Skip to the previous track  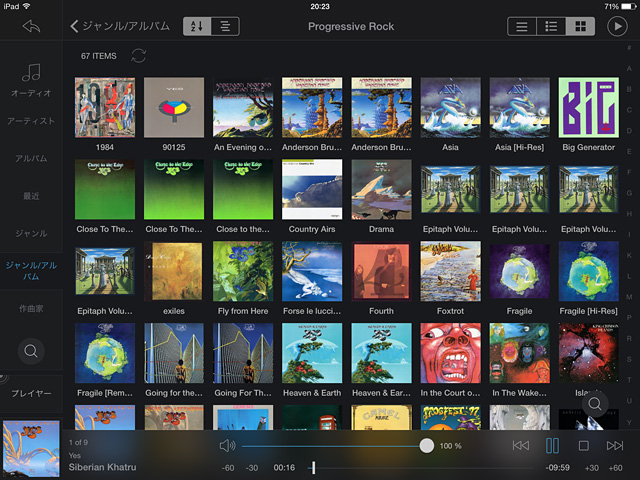[x=520, y=445]
